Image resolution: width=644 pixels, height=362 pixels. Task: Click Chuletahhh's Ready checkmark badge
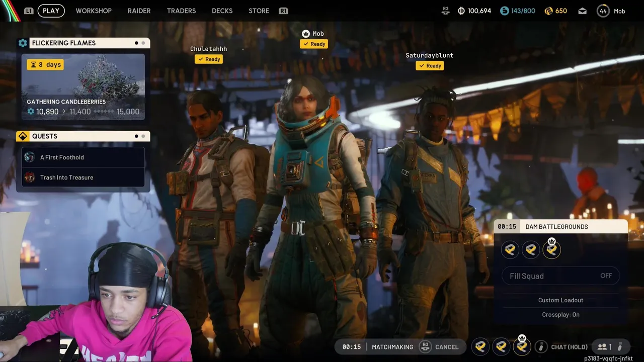(209, 59)
